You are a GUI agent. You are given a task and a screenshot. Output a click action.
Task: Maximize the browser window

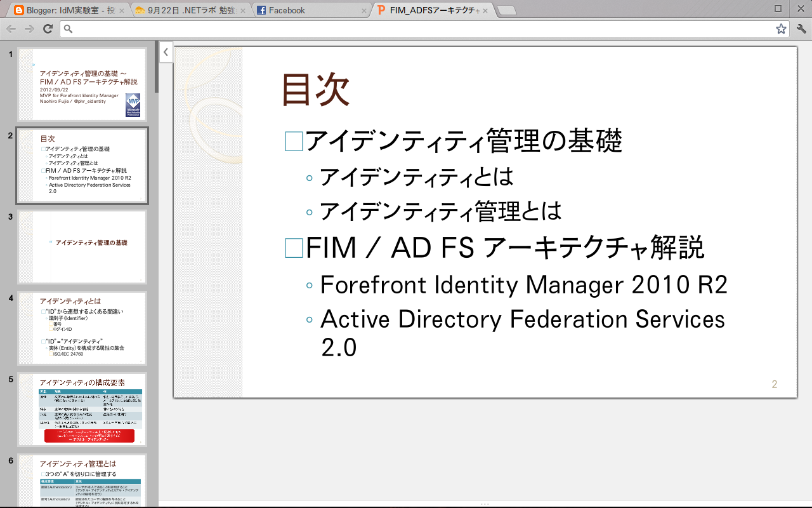click(778, 8)
